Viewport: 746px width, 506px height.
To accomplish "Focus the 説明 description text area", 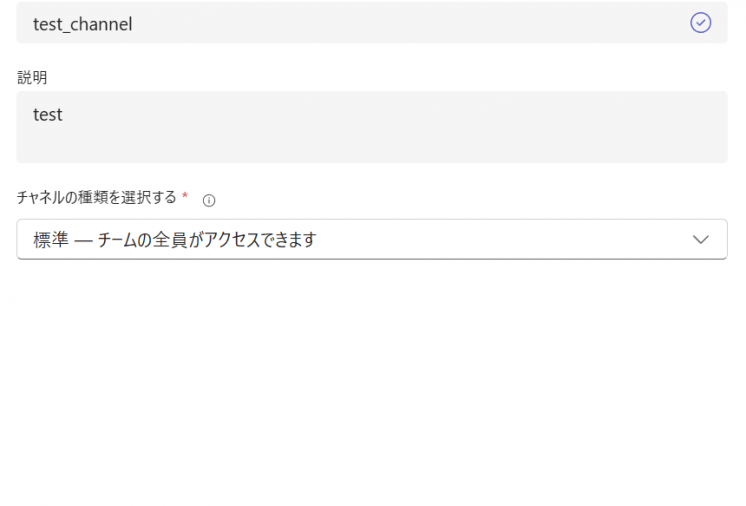I will (x=371, y=127).
